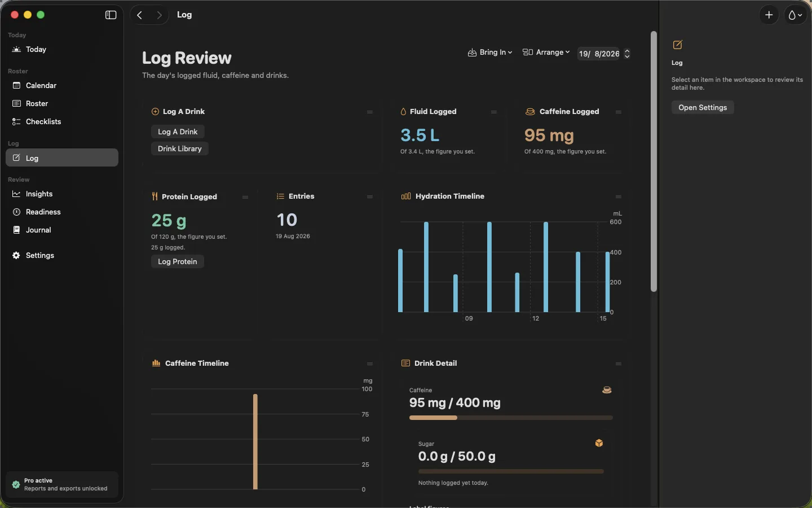Click the Log A Drink button

tap(178, 132)
